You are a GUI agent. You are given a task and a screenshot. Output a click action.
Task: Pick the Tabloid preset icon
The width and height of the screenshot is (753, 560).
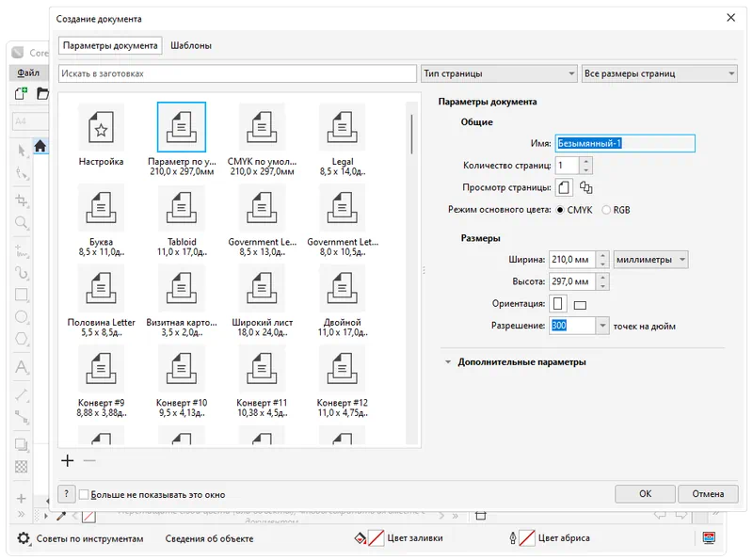182,207
